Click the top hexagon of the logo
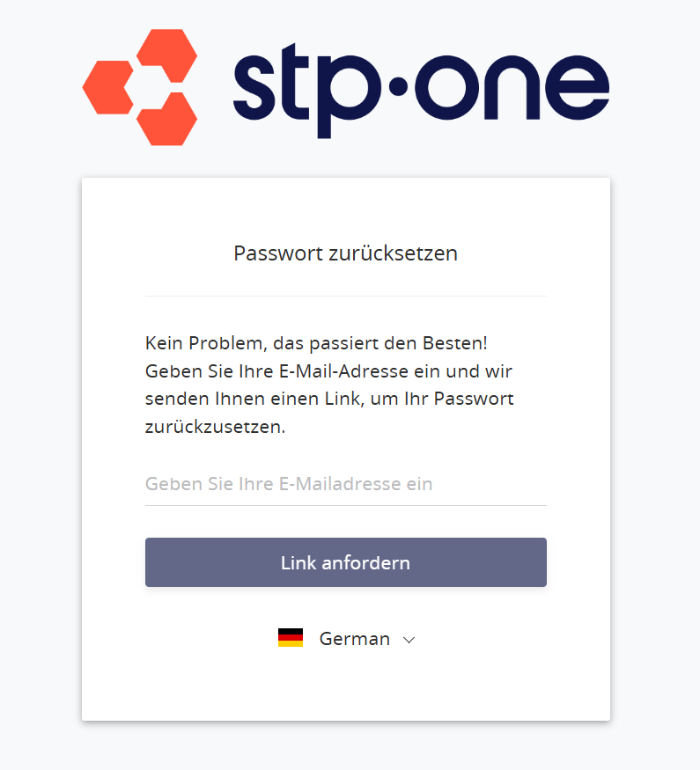Viewport: 700px width, 770px height. click(x=167, y=55)
